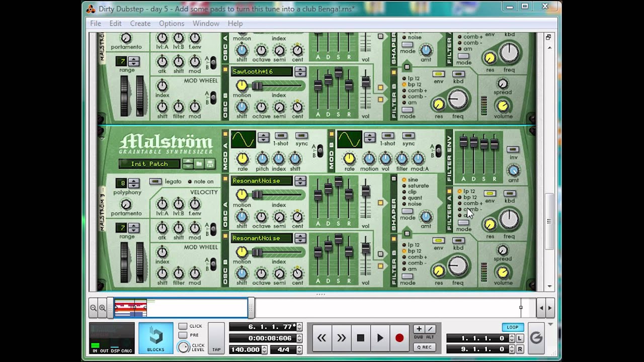Click the Reason logo button in transport
Image resolution: width=644 pixels, height=362 pixels.
pyautogui.click(x=536, y=338)
